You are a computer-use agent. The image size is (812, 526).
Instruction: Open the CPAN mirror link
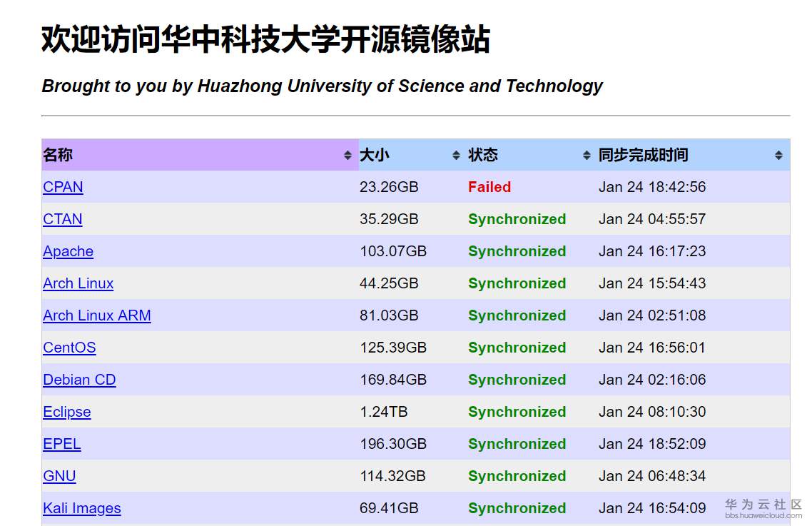point(63,187)
